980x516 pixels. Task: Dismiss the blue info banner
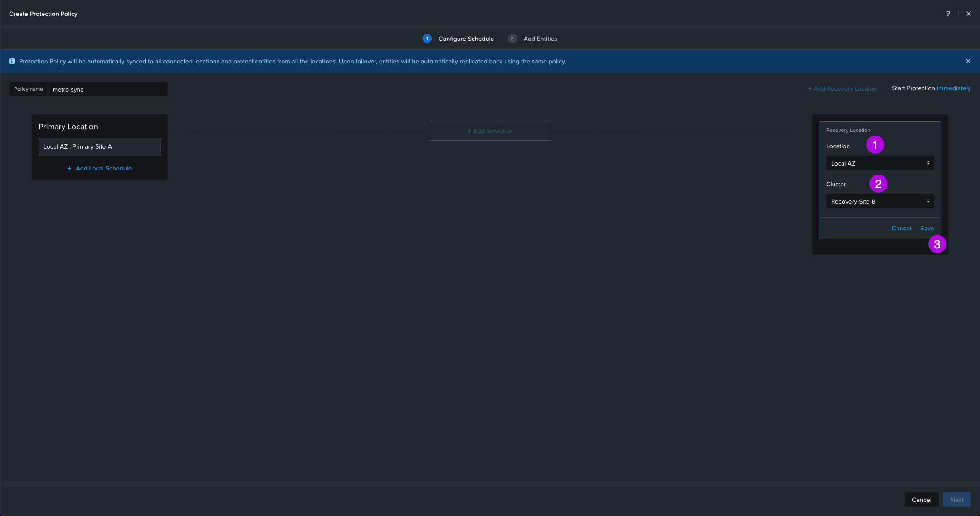click(968, 61)
